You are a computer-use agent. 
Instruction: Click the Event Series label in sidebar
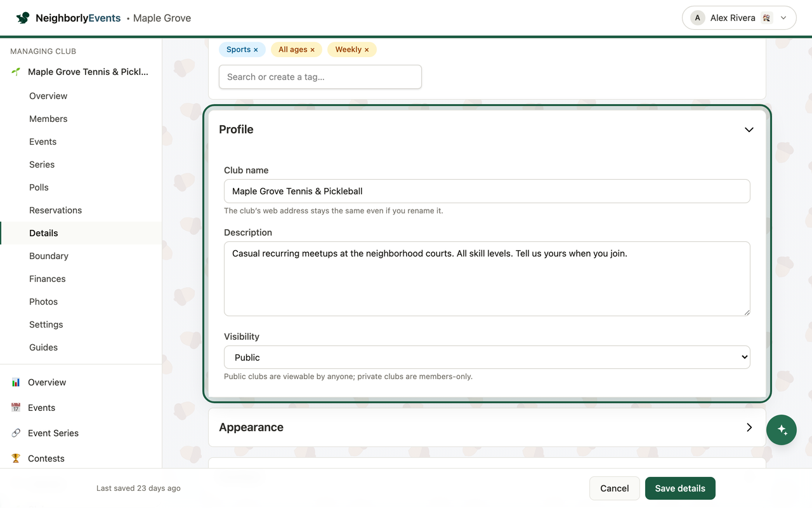[53, 433]
